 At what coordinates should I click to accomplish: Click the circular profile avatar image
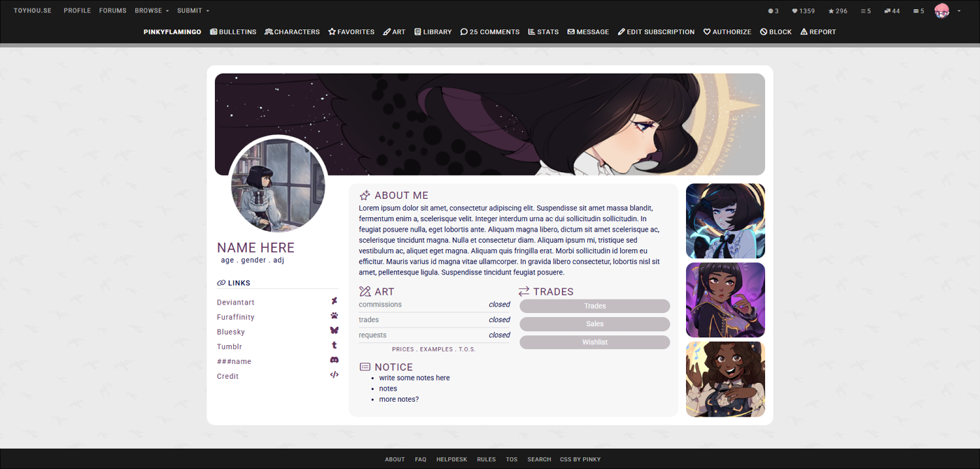278,185
